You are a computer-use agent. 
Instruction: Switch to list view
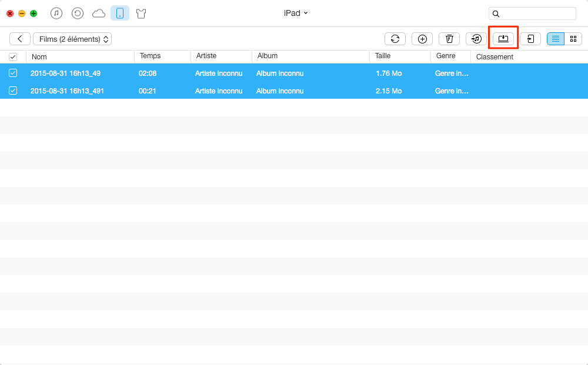(556, 39)
